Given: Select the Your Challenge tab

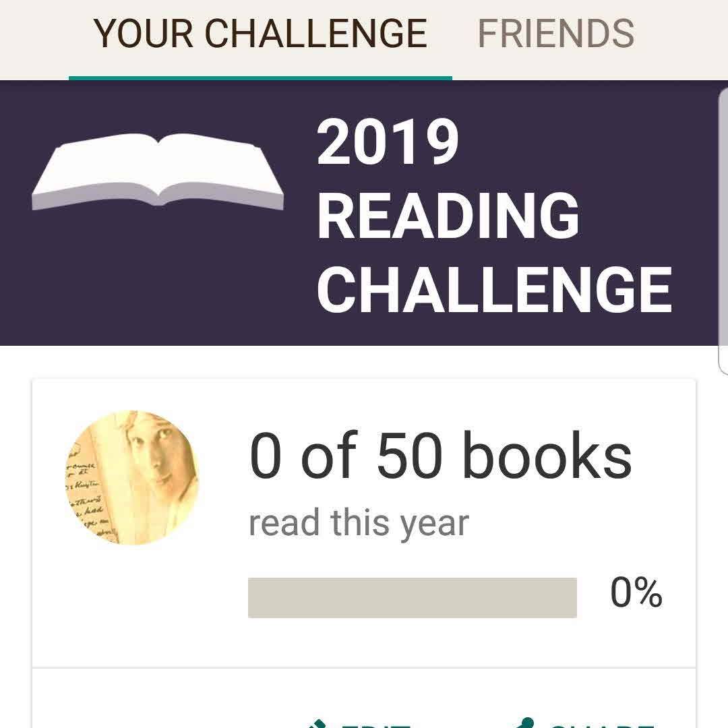Looking at the screenshot, I should click(260, 34).
